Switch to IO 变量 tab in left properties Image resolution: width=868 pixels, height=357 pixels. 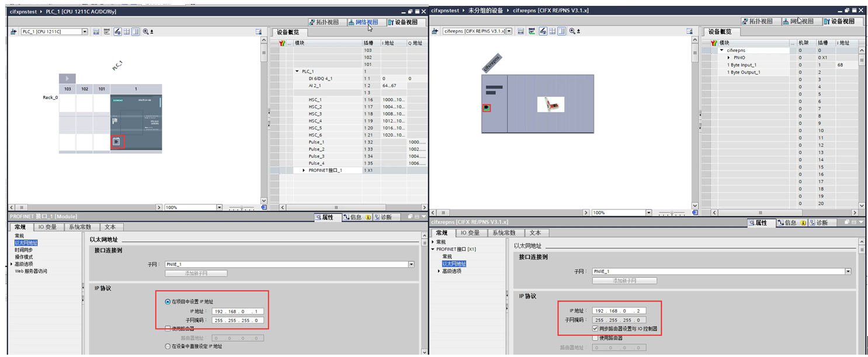[x=48, y=227]
